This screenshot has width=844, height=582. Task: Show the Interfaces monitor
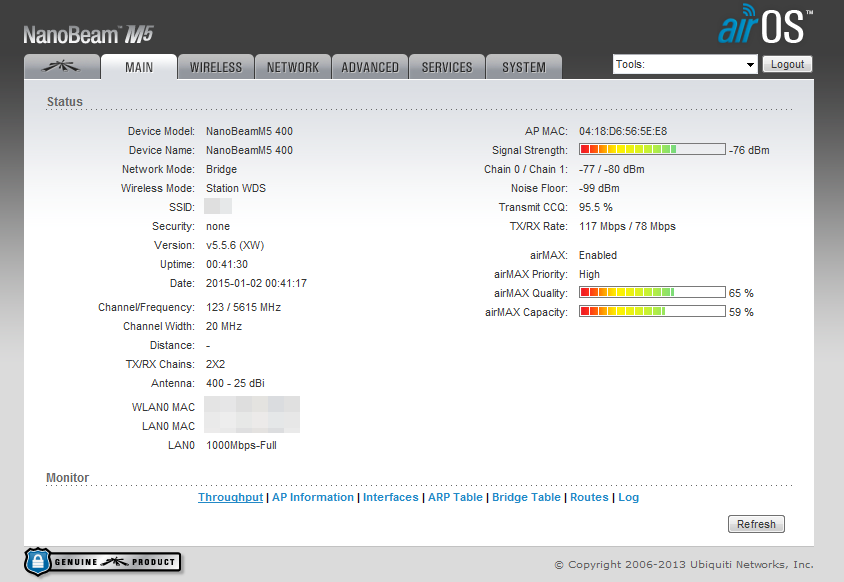coord(391,497)
